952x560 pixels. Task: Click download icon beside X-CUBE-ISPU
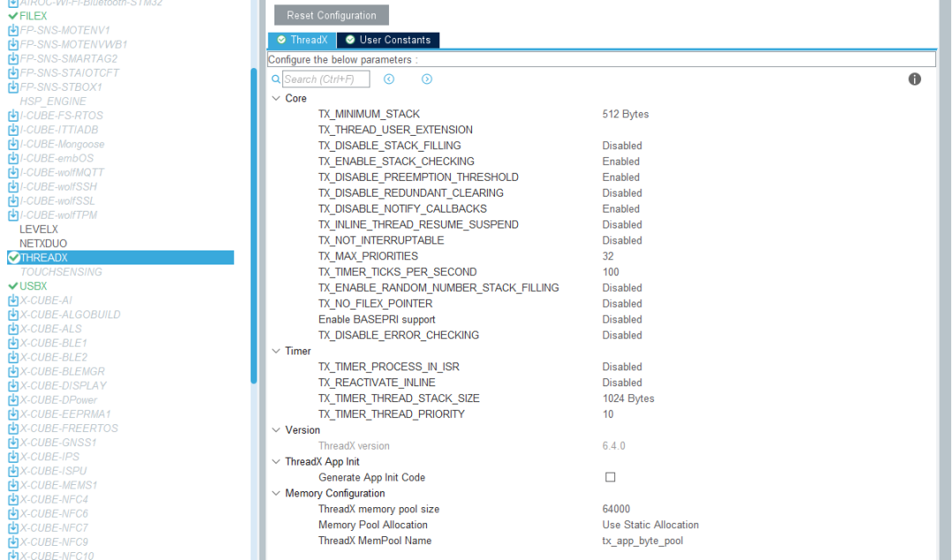point(12,471)
